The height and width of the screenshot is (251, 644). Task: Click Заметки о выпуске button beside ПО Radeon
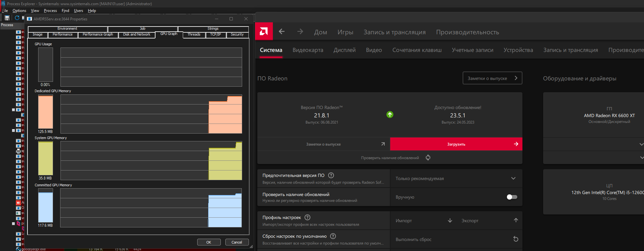[492, 78]
